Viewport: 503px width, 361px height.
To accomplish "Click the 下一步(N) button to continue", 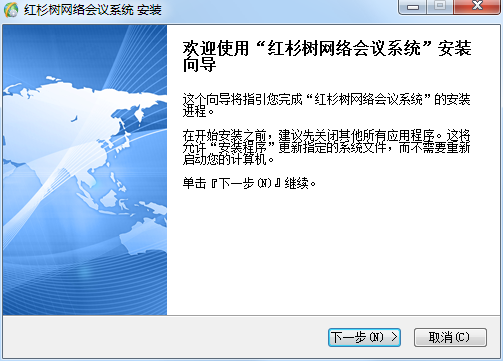I will click(364, 337).
